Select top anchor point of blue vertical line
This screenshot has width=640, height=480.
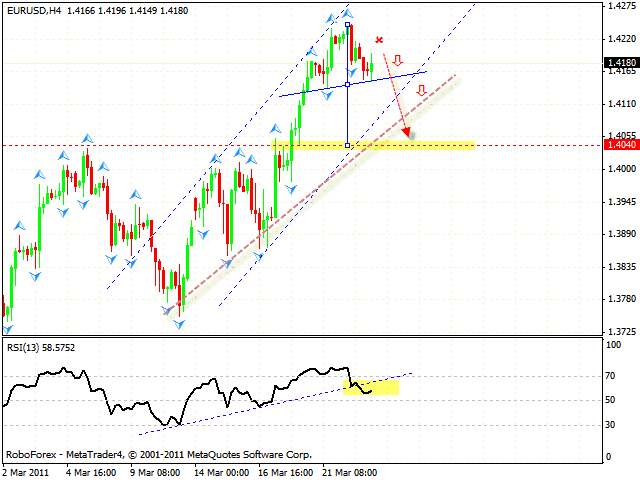(347, 24)
